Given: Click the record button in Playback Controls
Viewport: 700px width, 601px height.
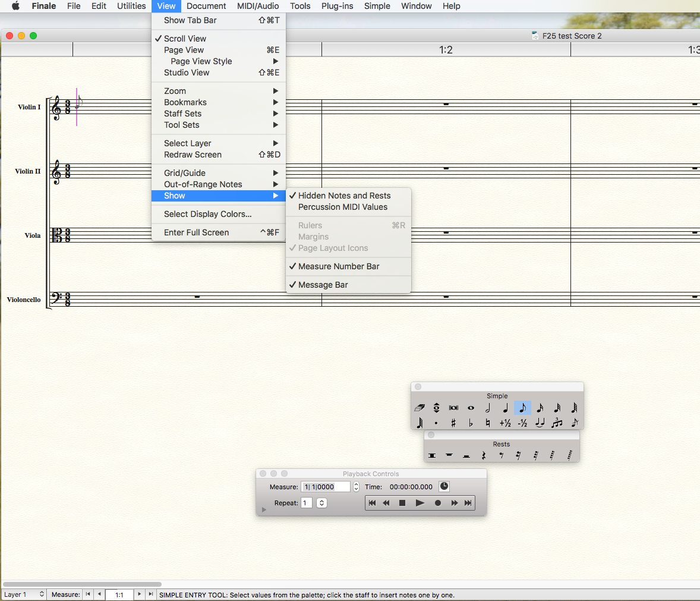Looking at the screenshot, I should point(438,503).
